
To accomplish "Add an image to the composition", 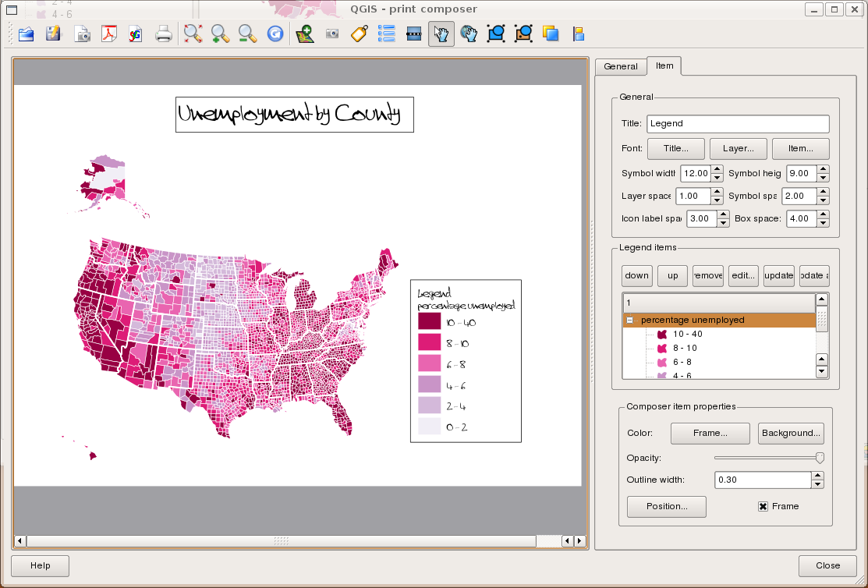I will click(x=331, y=34).
